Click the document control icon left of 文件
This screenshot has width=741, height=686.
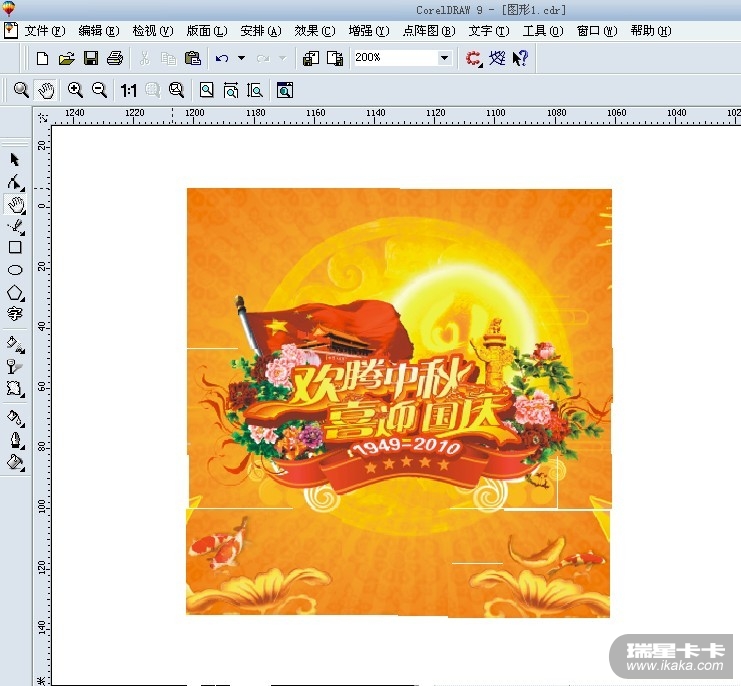pos(10,31)
